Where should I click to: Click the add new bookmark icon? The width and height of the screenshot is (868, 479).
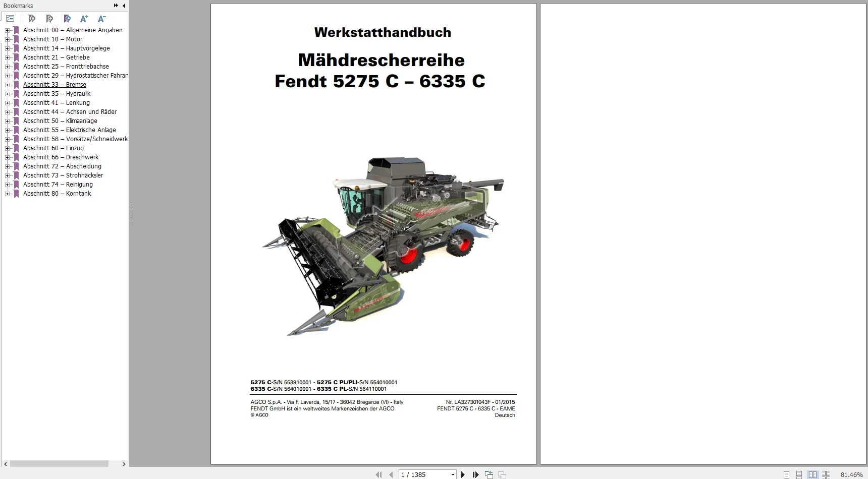point(49,19)
